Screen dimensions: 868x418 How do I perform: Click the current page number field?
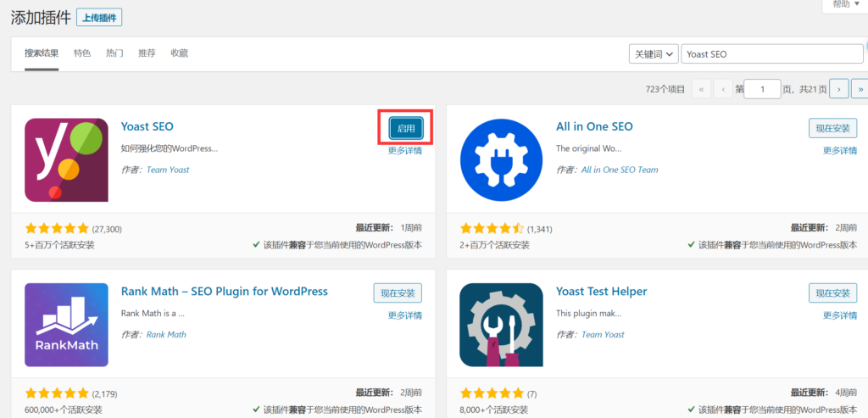[762, 88]
